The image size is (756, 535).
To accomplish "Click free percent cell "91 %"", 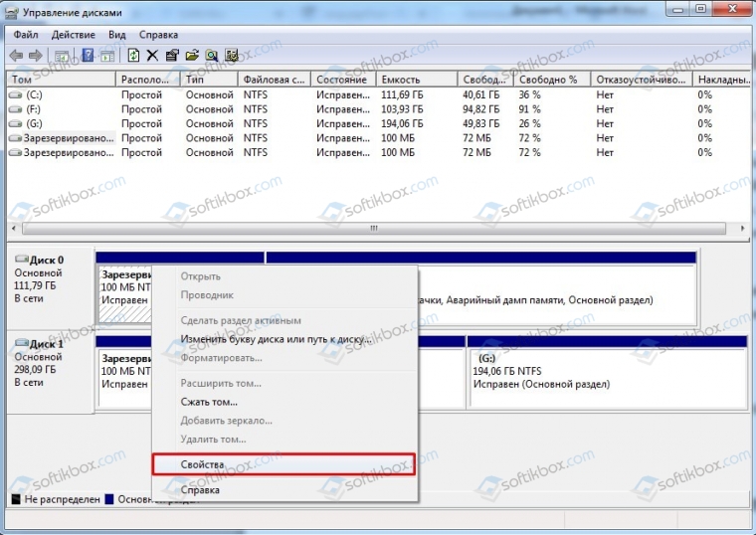I will click(x=529, y=109).
